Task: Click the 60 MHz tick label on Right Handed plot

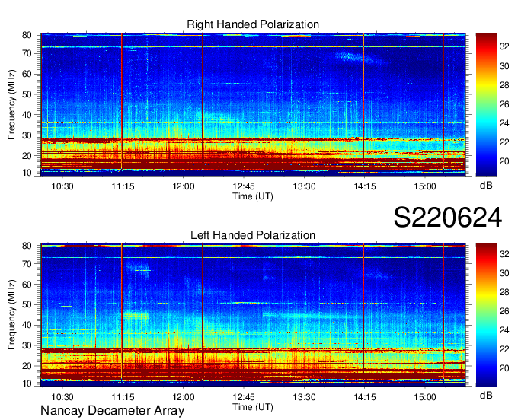Action: [x=27, y=74]
